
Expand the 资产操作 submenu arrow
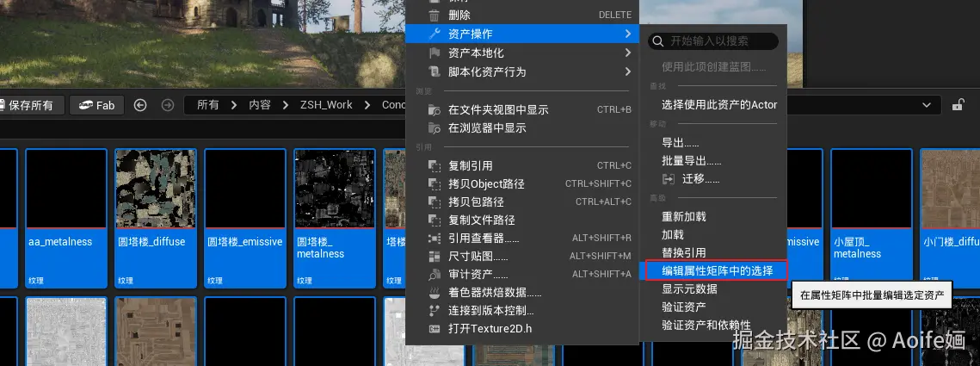pos(627,34)
